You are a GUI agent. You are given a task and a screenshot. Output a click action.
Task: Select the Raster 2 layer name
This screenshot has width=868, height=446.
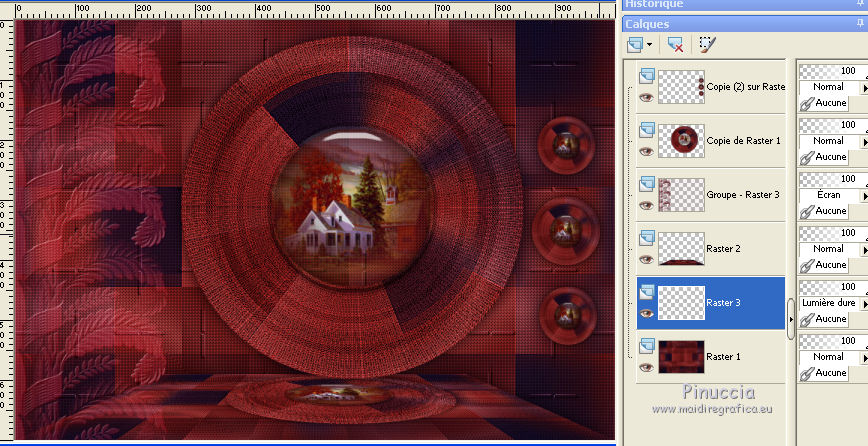click(724, 249)
